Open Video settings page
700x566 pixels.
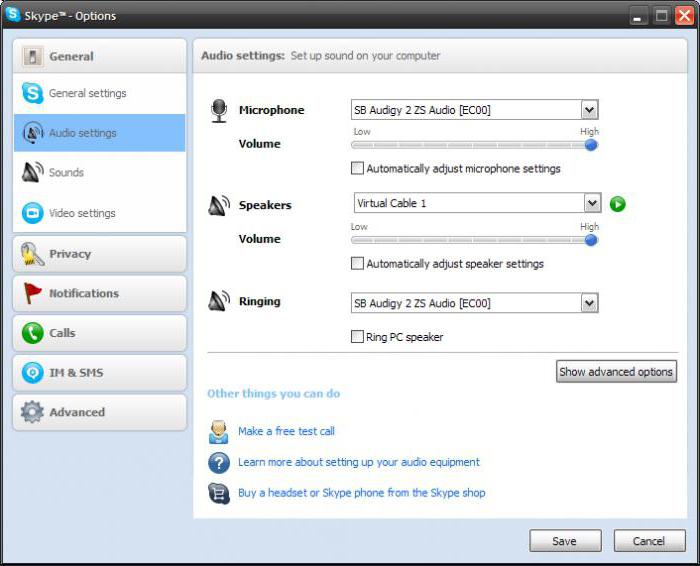[x=100, y=213]
